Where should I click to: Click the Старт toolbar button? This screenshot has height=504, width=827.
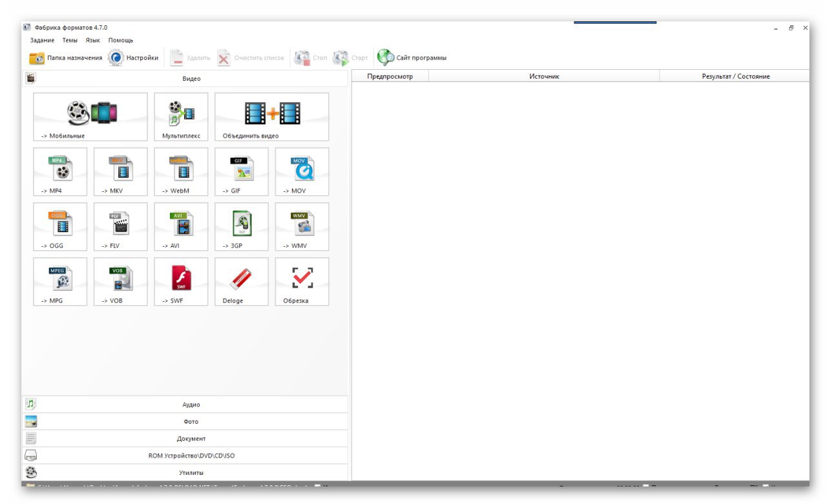click(x=350, y=58)
